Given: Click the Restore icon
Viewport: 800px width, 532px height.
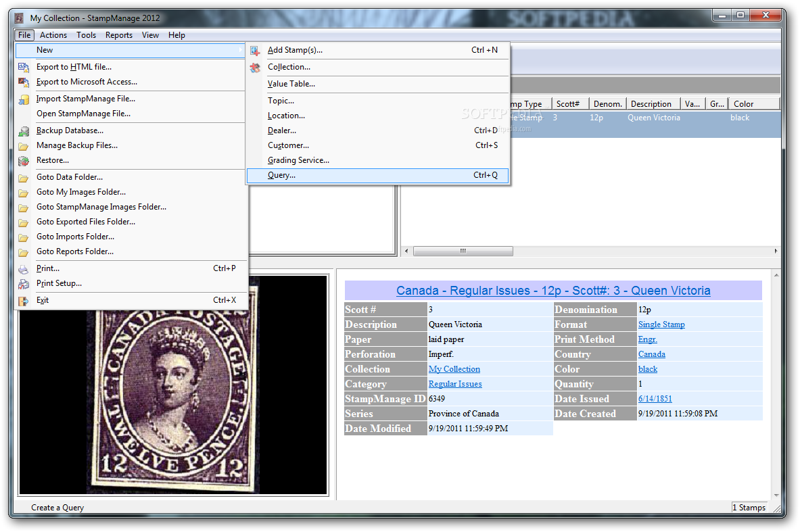Looking at the screenshot, I should click(x=24, y=161).
